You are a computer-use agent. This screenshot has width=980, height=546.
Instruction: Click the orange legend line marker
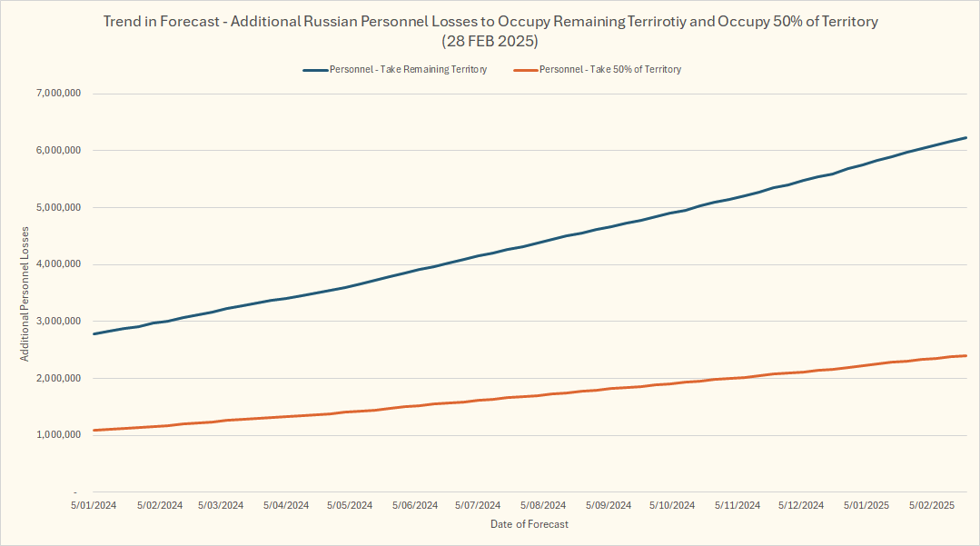[x=525, y=70]
